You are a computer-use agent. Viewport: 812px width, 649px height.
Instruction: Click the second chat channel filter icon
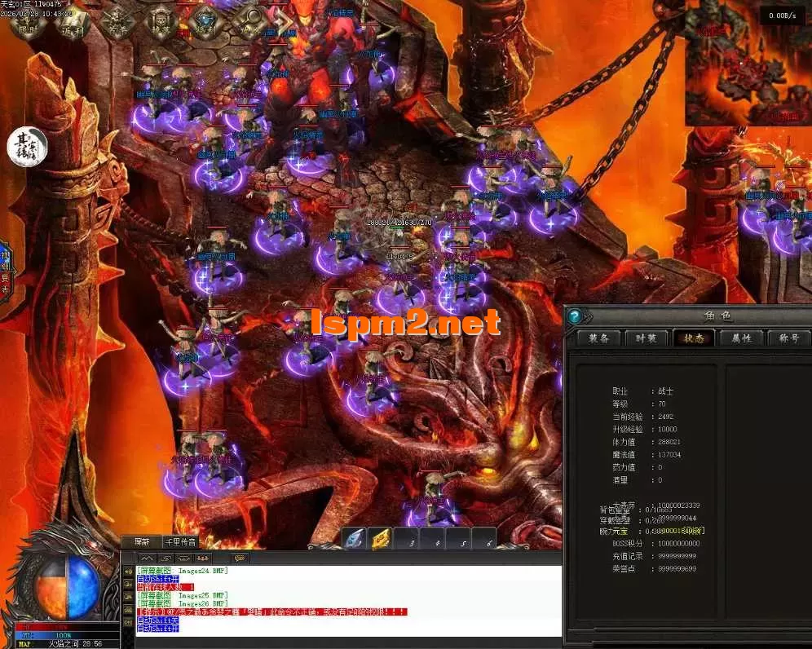click(165, 558)
